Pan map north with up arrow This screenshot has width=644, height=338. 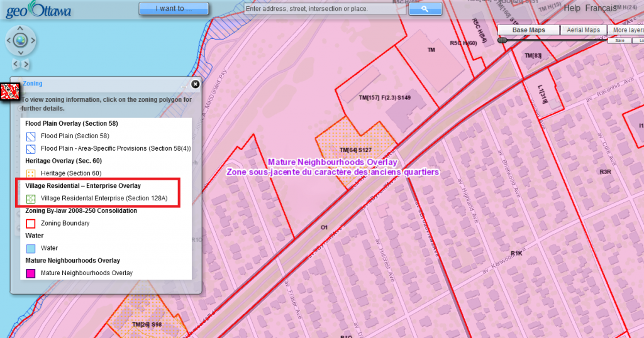tap(21, 29)
